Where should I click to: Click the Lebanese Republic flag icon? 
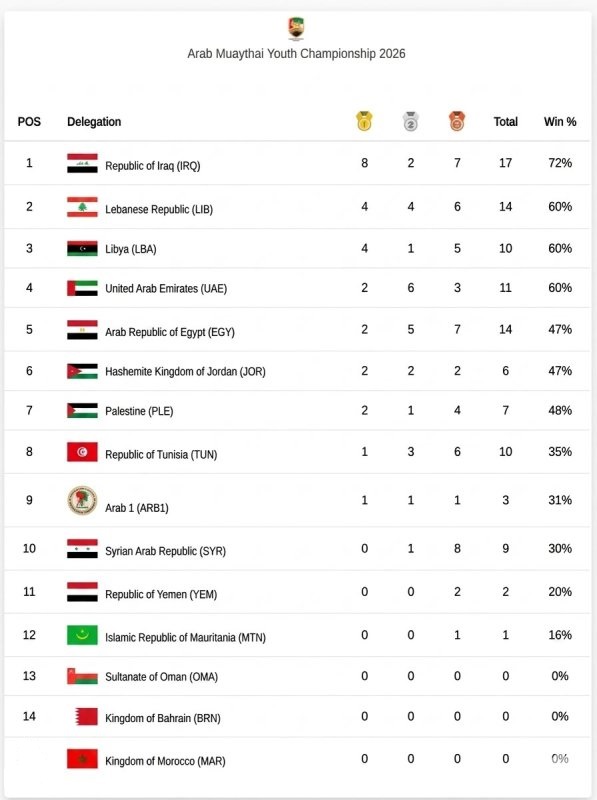(x=82, y=207)
